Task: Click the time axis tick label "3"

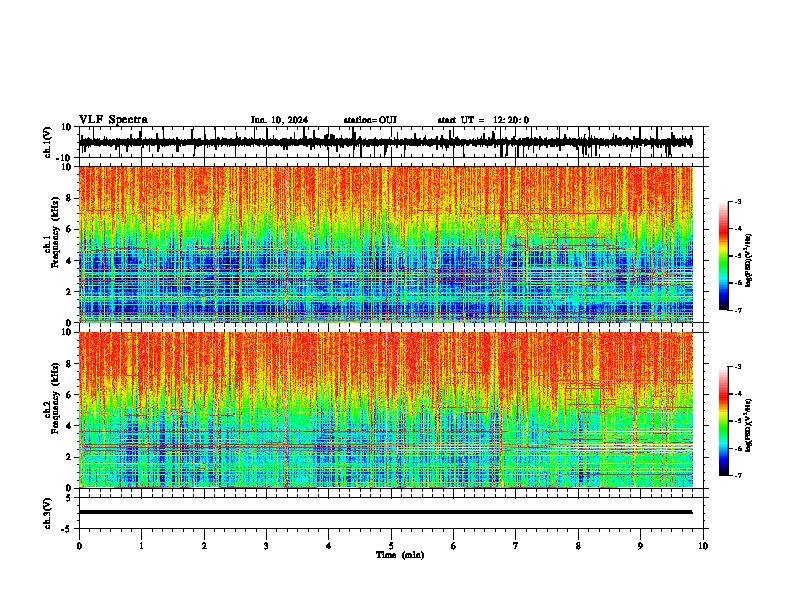Action: pyautogui.click(x=266, y=546)
